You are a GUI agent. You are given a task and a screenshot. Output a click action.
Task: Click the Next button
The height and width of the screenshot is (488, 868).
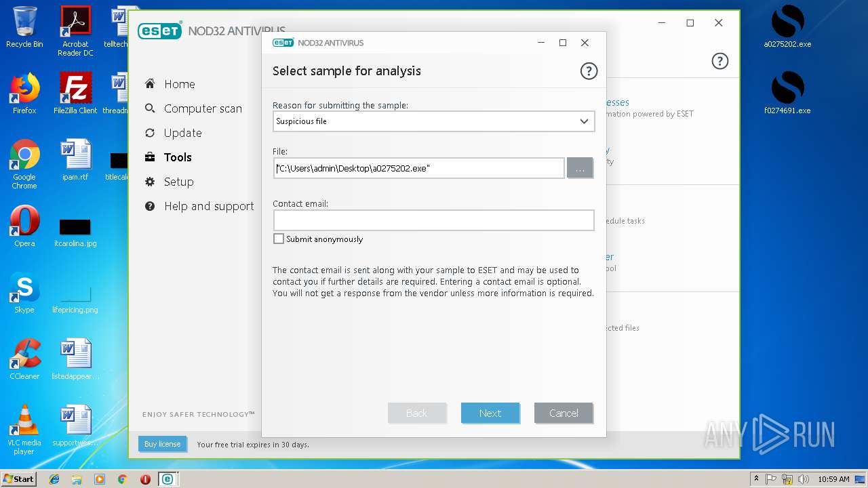click(490, 413)
